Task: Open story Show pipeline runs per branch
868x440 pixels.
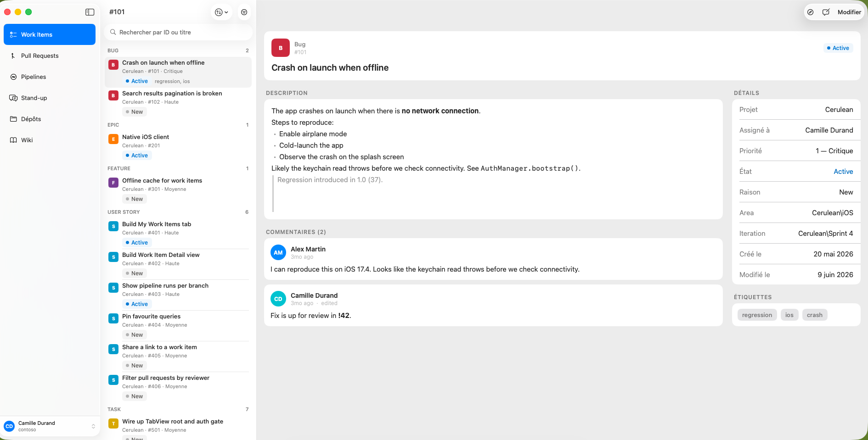Action: tap(178, 295)
